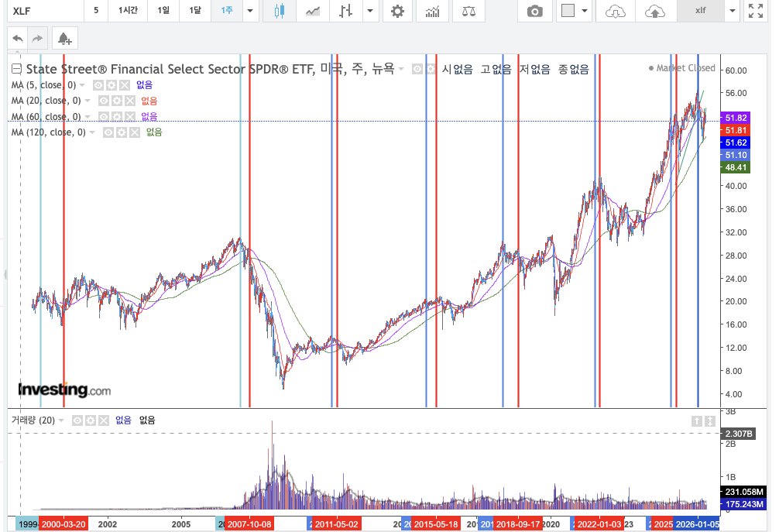
Task: Open settings for MA (20, close, 0)
Action: pos(117,101)
